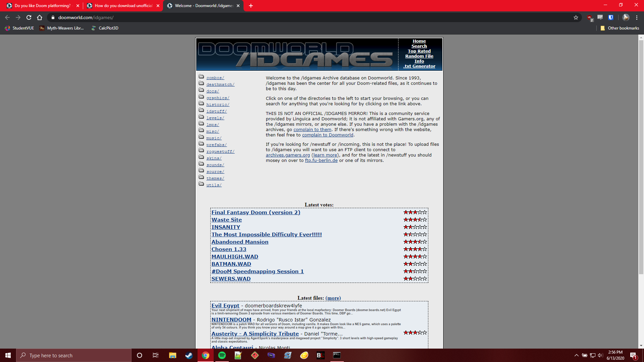The height and width of the screenshot is (362, 644).
Task: Open the Info link in the header
Action: (419, 61)
